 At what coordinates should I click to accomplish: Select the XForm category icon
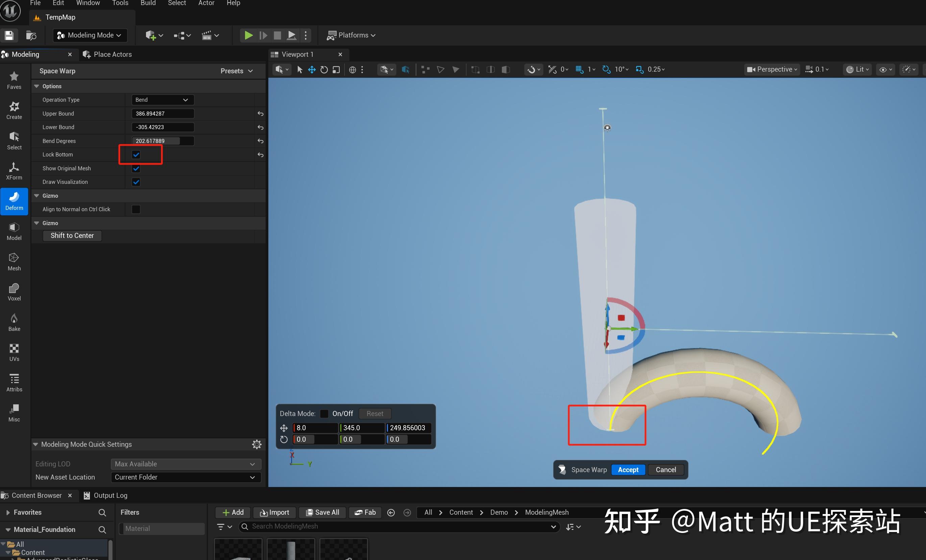point(14,171)
